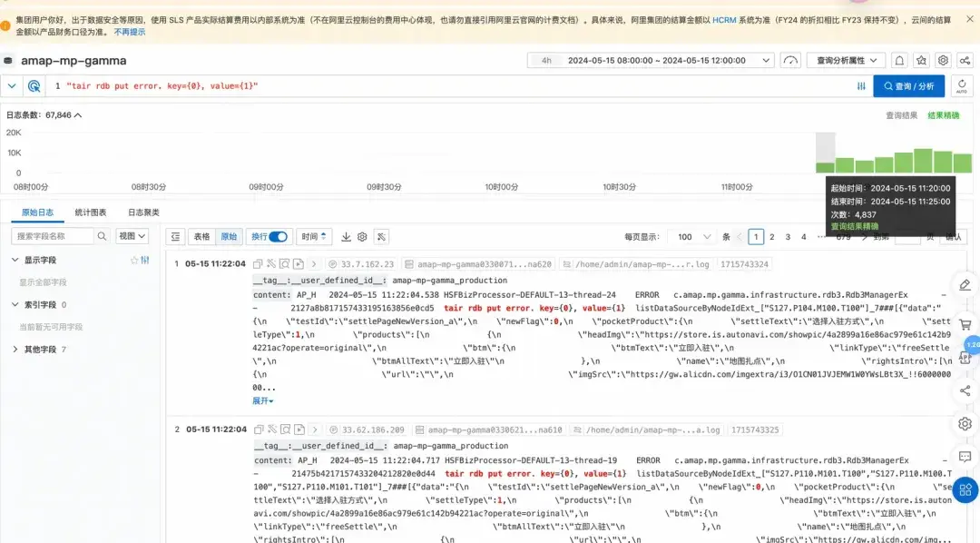The width and height of the screenshot is (980, 543).
Task: Open the time range dropdown
Action: tap(651, 61)
